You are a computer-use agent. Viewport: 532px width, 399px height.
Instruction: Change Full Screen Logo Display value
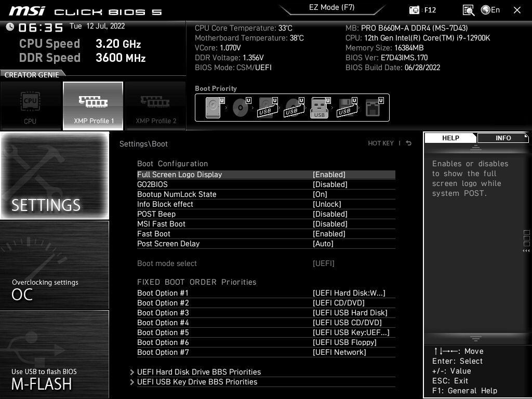point(329,175)
